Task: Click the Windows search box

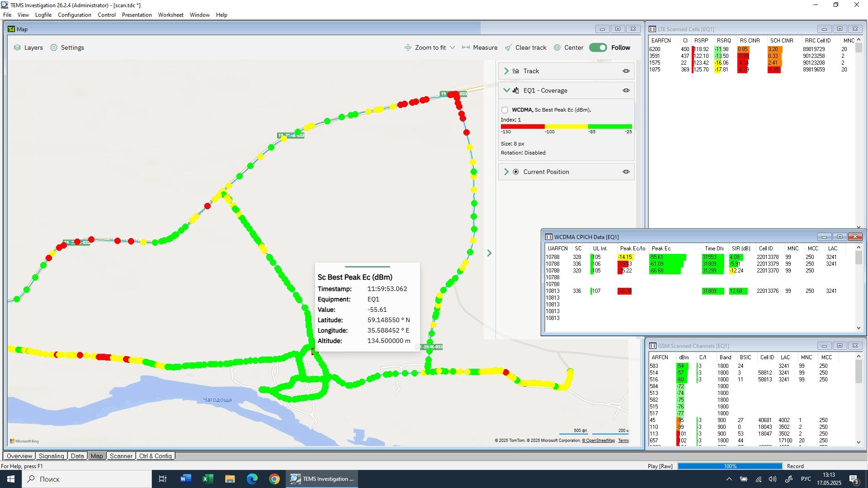Action: 87,479
